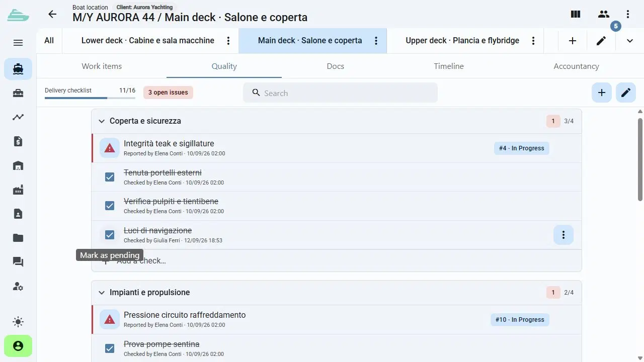Open the warehouse sidebar icon
The height and width of the screenshot is (362, 644).
pos(18,165)
